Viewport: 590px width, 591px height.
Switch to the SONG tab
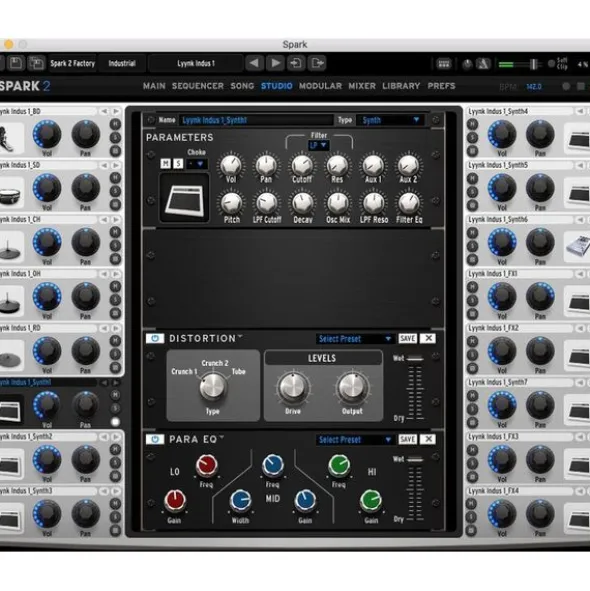pos(242,86)
